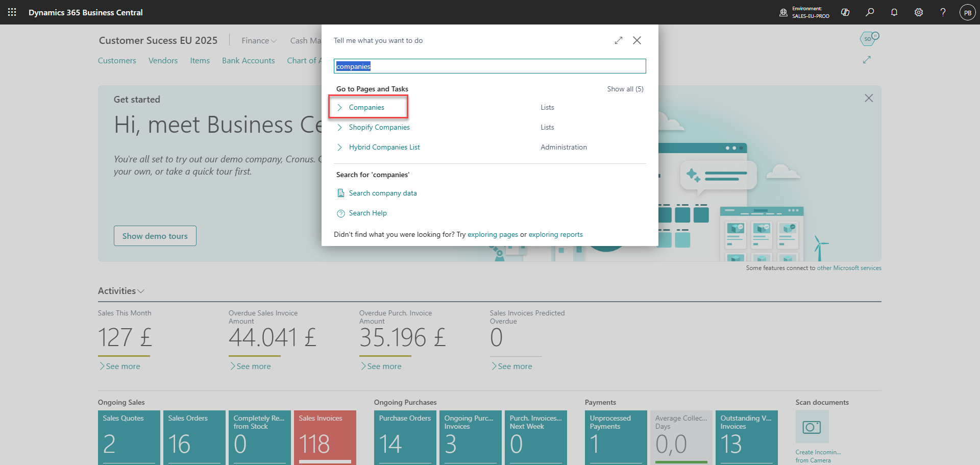The height and width of the screenshot is (465, 980).
Task: Click Show demo tours button
Action: 155,236
